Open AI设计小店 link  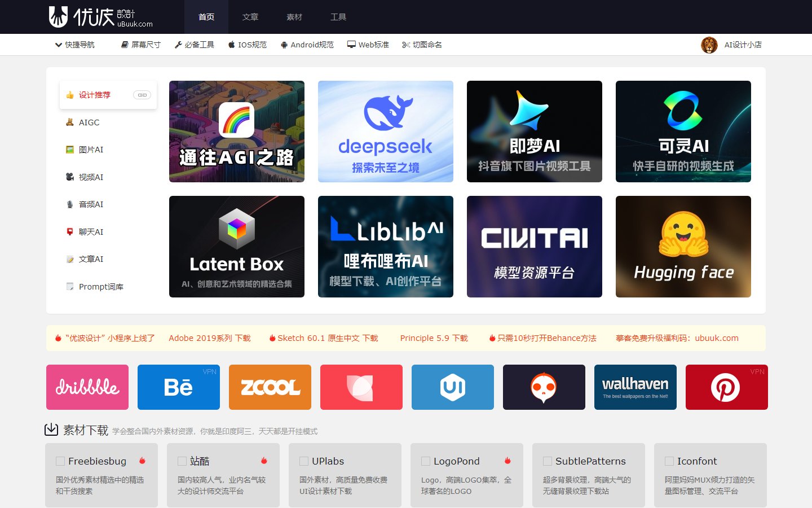pyautogui.click(x=743, y=45)
